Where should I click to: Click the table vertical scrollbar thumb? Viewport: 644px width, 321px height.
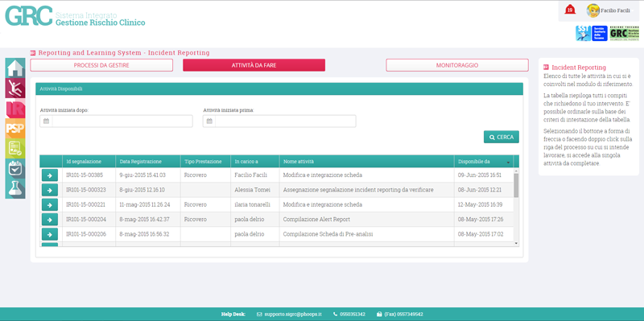(x=516, y=185)
